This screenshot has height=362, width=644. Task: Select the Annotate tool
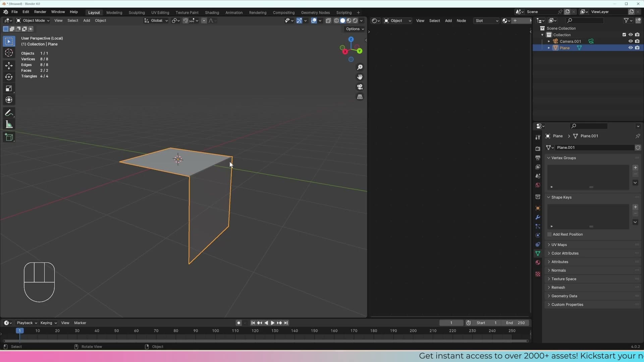click(9, 113)
